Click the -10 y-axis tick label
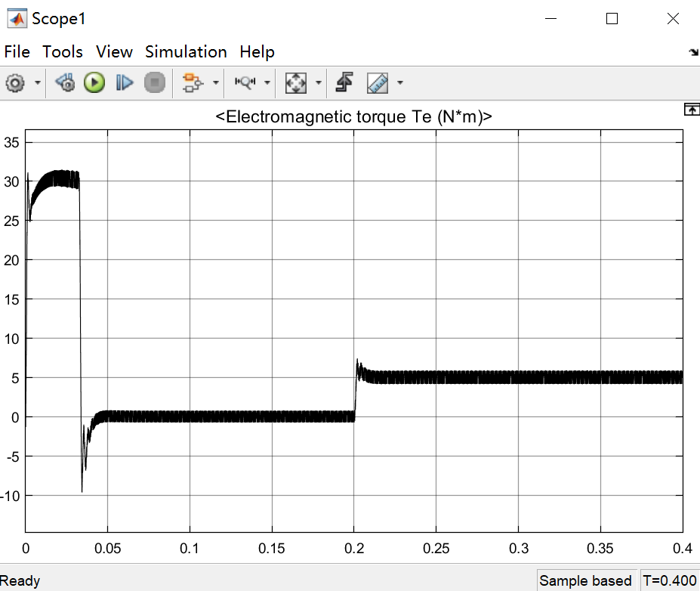The image size is (700, 591). [11, 496]
